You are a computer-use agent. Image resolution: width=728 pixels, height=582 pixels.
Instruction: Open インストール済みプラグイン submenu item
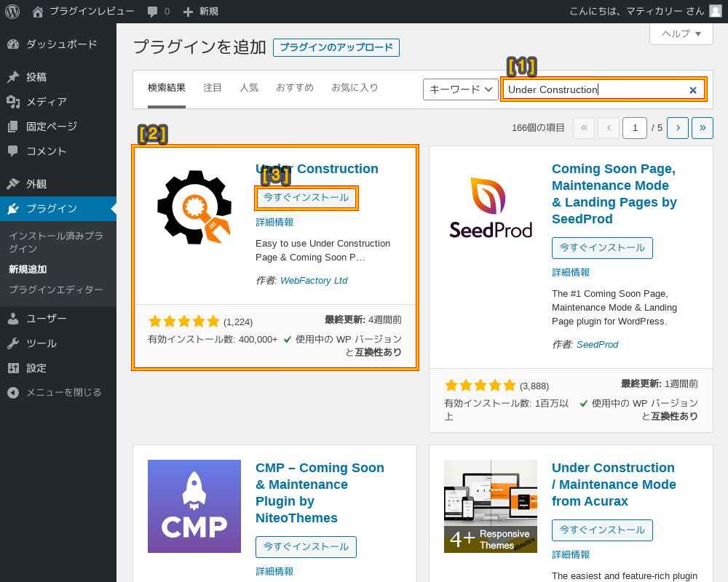[x=56, y=242]
